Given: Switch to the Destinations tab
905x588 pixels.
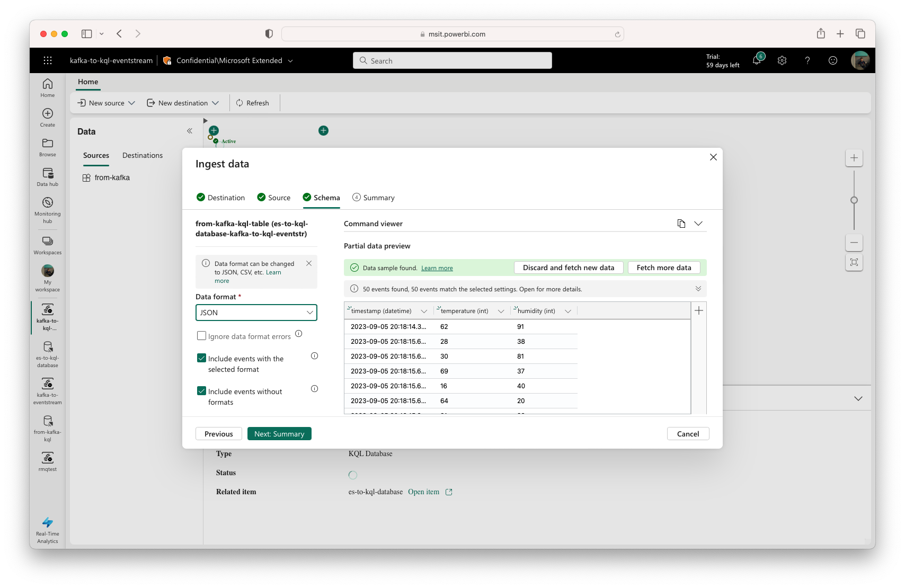Looking at the screenshot, I should [x=142, y=155].
